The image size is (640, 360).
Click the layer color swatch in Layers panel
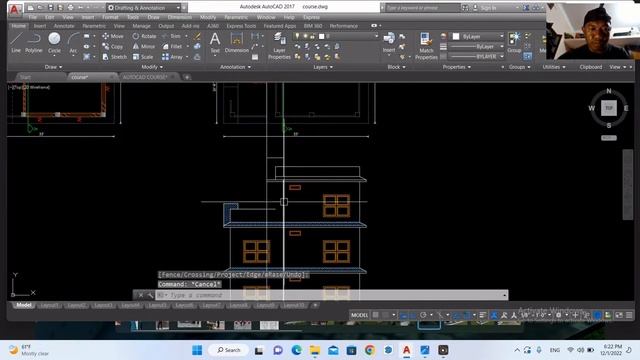point(322,36)
